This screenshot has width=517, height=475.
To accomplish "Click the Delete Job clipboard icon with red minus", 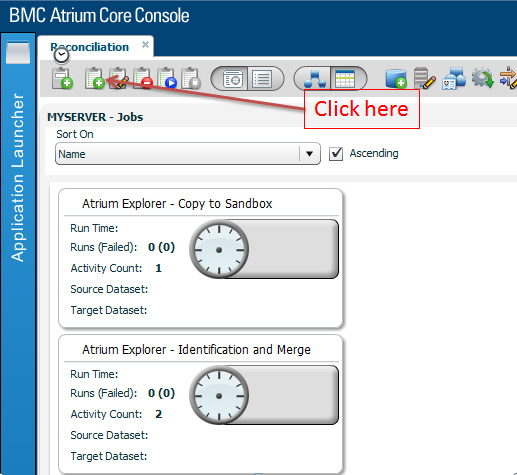I will [x=143, y=78].
